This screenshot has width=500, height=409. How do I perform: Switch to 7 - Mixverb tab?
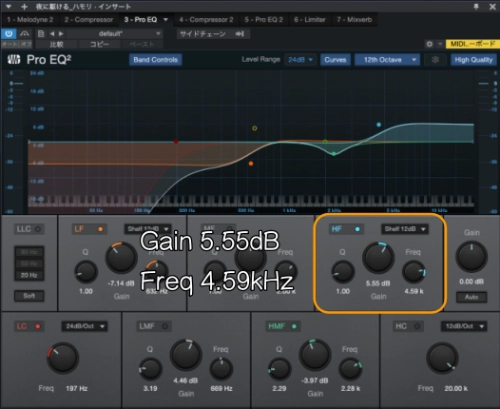[354, 20]
